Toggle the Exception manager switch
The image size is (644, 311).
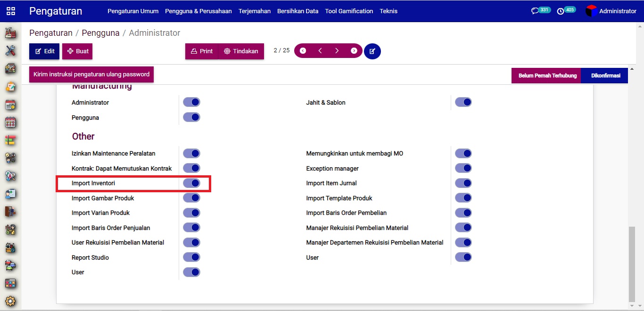(x=463, y=168)
